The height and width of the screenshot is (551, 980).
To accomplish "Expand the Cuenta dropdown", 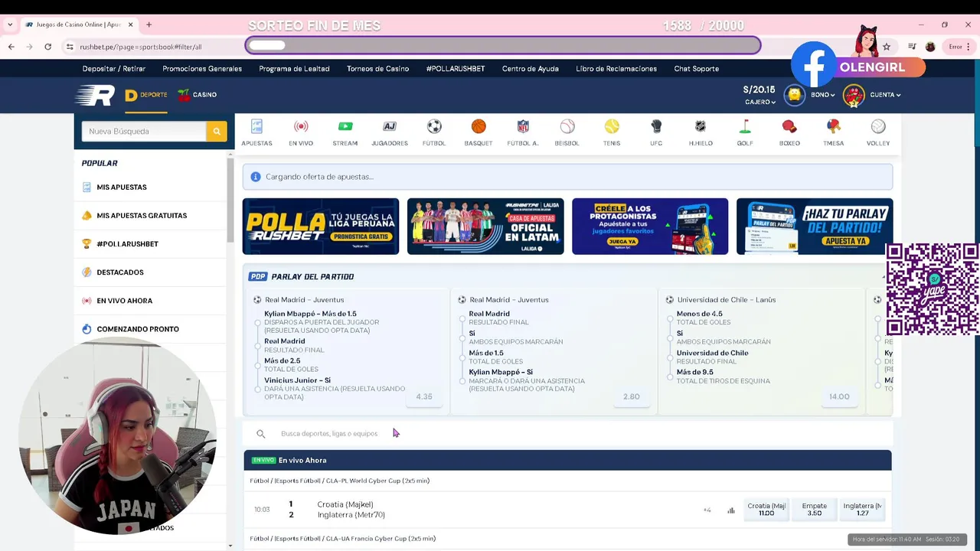I will click(885, 95).
